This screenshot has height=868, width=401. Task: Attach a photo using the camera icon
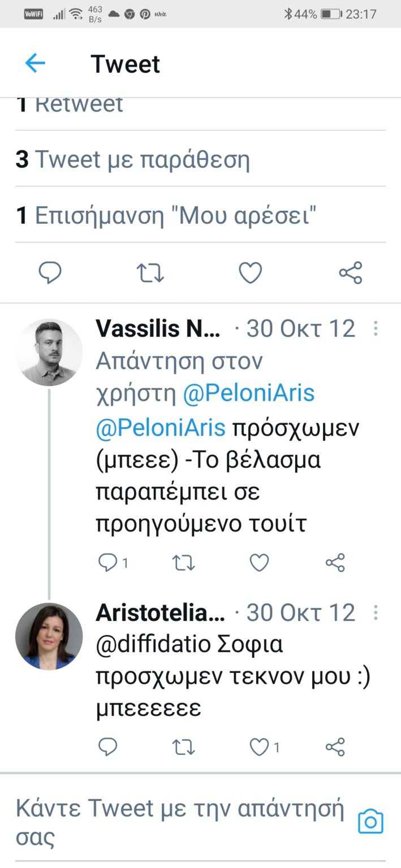click(370, 821)
